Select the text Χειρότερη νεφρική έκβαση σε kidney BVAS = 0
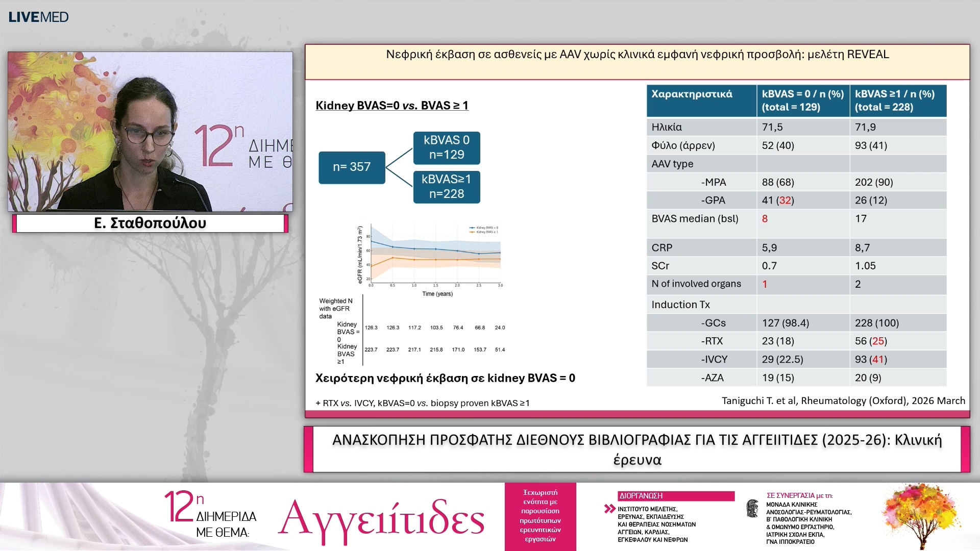 click(x=445, y=378)
